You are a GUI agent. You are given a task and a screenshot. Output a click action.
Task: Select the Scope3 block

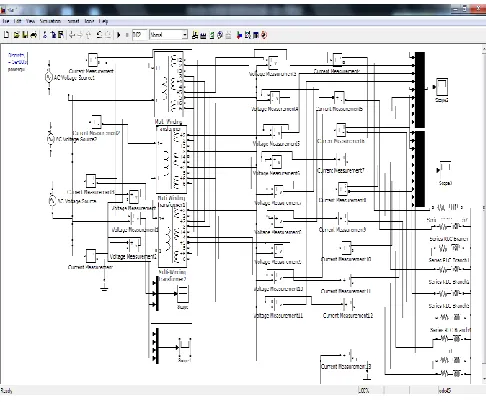click(445, 170)
